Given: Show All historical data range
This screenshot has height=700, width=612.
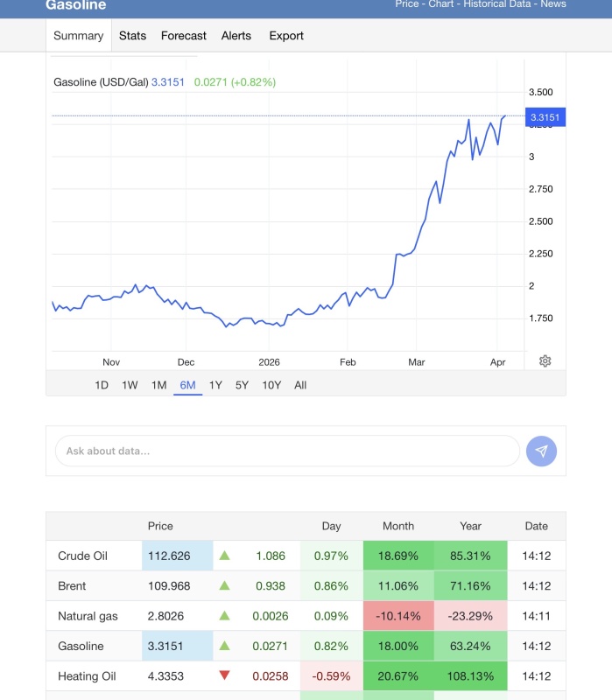Looking at the screenshot, I should [x=300, y=385].
